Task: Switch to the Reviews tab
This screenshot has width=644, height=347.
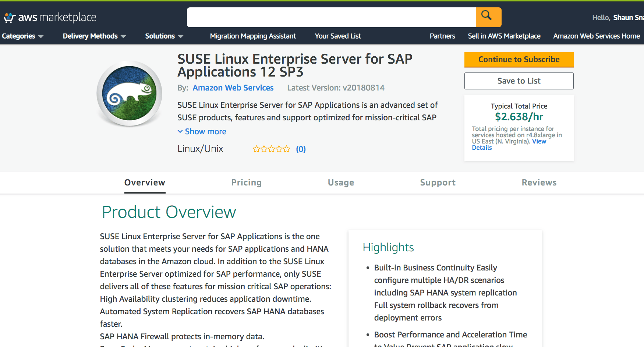Action: click(539, 183)
